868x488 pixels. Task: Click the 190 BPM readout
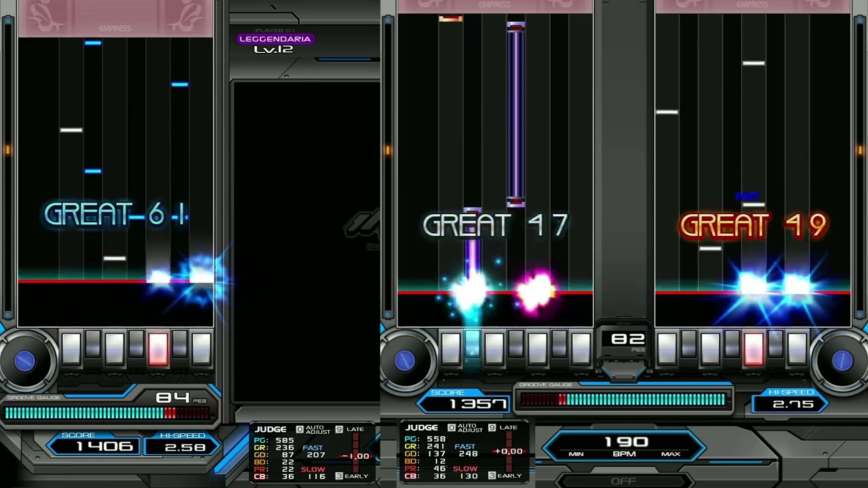[x=627, y=442]
